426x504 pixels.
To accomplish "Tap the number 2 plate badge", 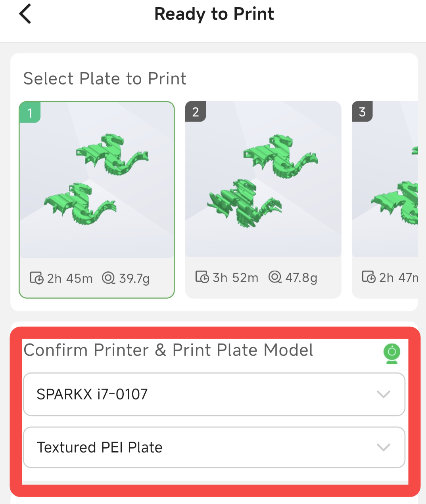I will tap(196, 112).
